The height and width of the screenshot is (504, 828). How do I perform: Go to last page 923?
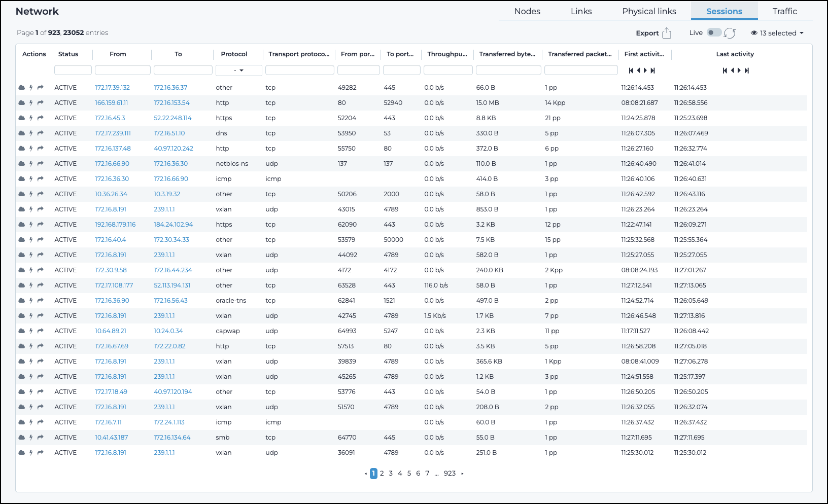pos(450,474)
